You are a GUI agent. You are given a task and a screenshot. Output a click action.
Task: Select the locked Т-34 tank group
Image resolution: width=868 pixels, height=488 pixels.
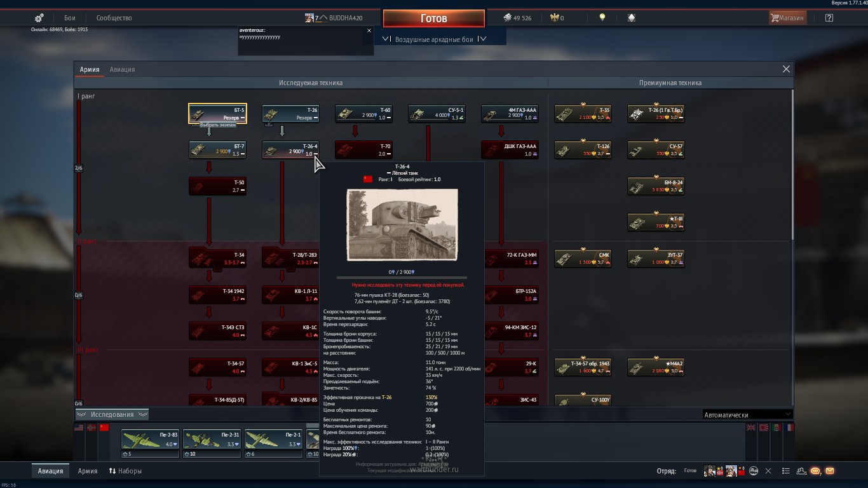(x=217, y=259)
